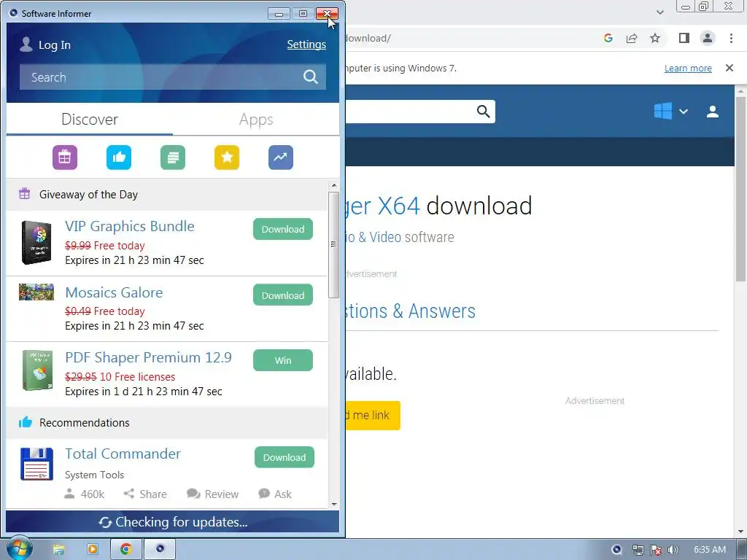The image size is (747, 560).
Task: Click Win for PDF Shaper Premium
Action: tap(283, 360)
